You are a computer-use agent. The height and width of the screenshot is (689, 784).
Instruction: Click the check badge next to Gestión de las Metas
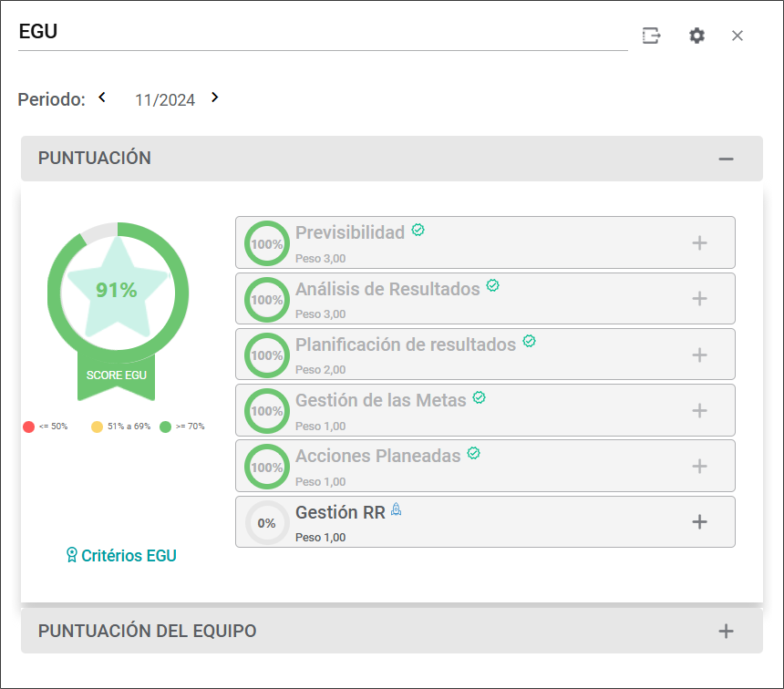[480, 397]
